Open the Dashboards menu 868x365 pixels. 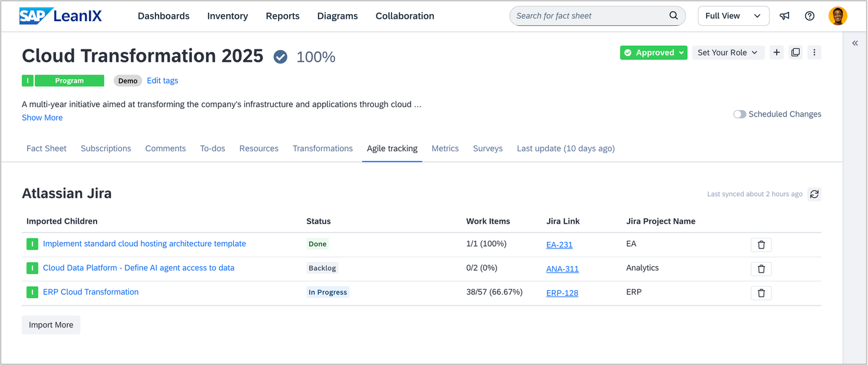[164, 16]
